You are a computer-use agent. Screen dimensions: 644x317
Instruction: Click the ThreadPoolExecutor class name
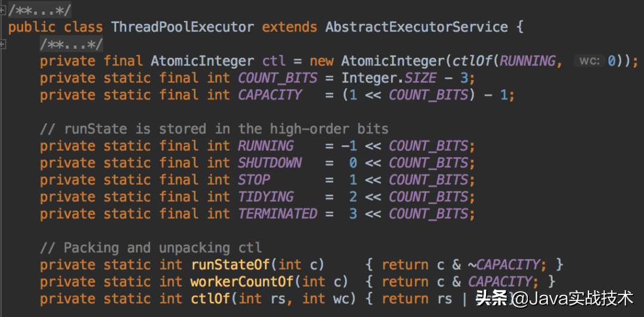point(183,27)
